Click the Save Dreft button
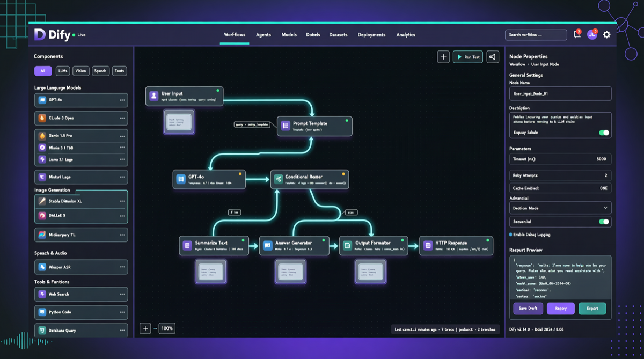This screenshot has height=359, width=644. pyautogui.click(x=528, y=309)
